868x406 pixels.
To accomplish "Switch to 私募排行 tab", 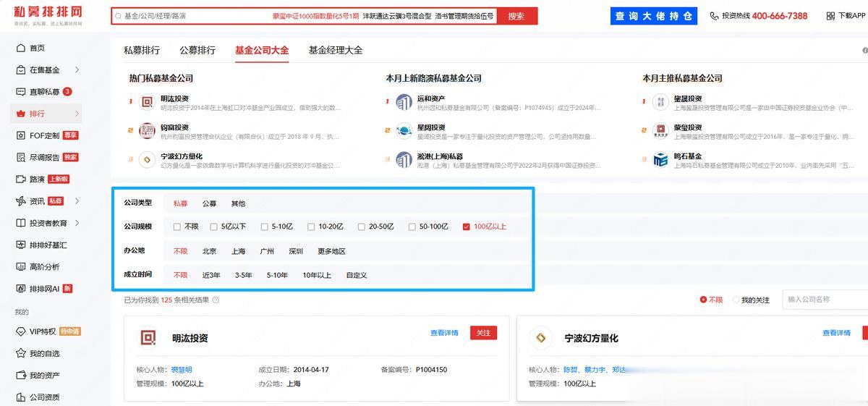I will (142, 50).
